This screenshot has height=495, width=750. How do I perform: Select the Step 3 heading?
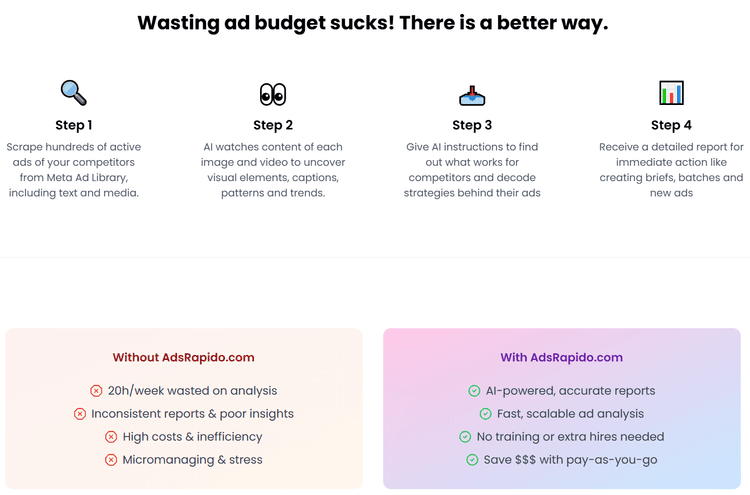(x=472, y=125)
